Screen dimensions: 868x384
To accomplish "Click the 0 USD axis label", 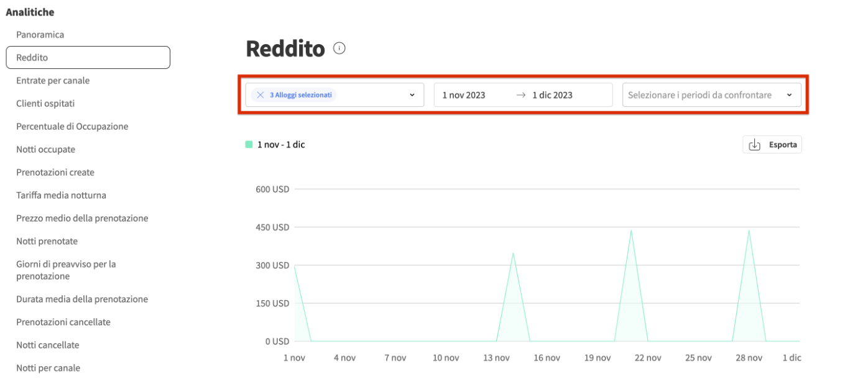I will click(x=277, y=342).
